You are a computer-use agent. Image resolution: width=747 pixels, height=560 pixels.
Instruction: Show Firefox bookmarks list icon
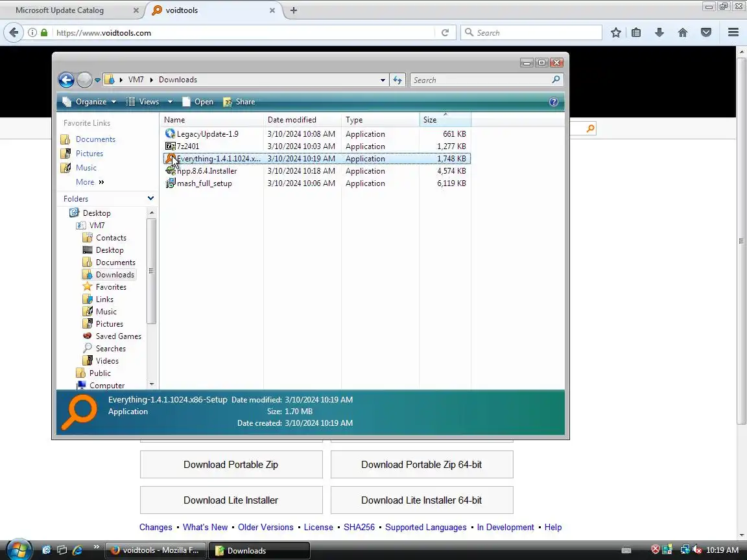coord(636,32)
